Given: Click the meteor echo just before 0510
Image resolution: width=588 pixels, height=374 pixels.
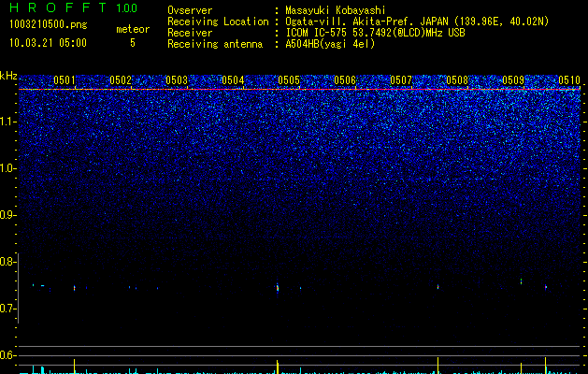Looking at the screenshot, I should coord(546,287).
